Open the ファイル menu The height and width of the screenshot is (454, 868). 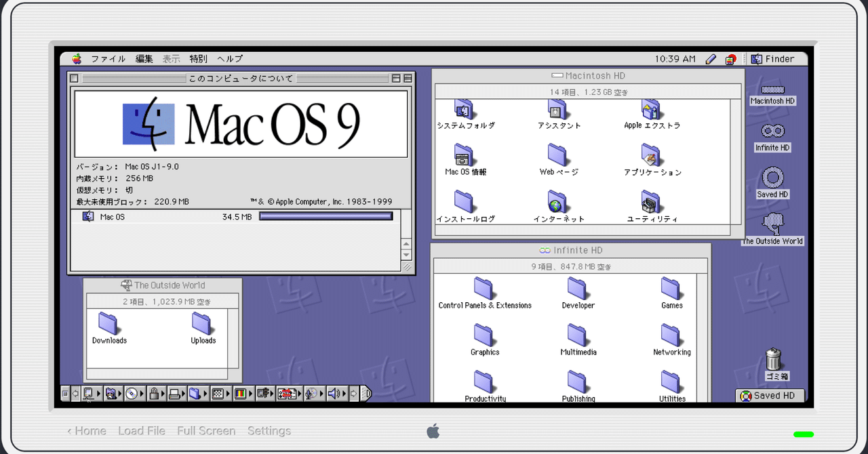(x=108, y=59)
